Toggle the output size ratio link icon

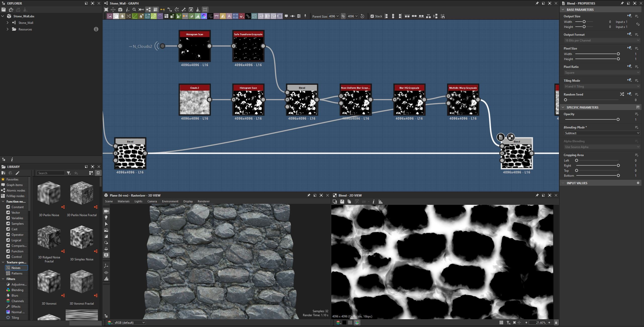[638, 24]
